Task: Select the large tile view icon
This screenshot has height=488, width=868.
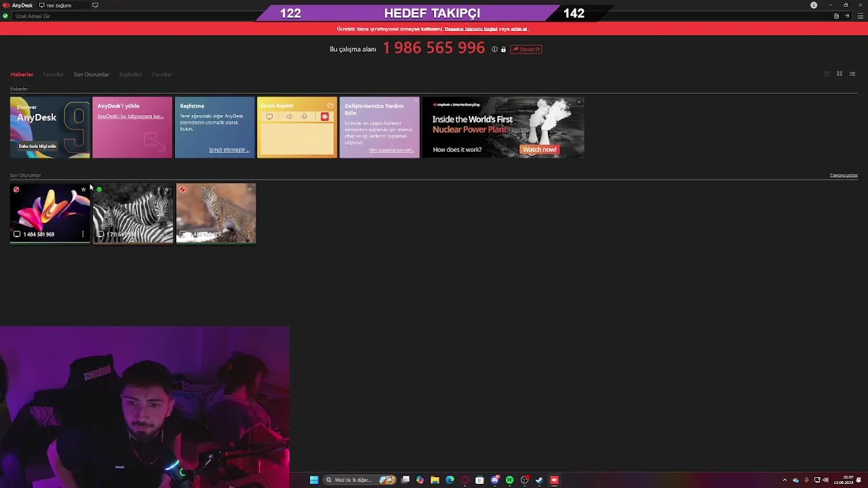Action: tap(826, 74)
